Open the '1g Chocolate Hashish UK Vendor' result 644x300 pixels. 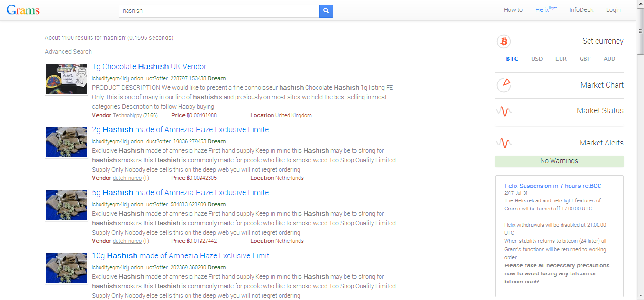click(149, 67)
